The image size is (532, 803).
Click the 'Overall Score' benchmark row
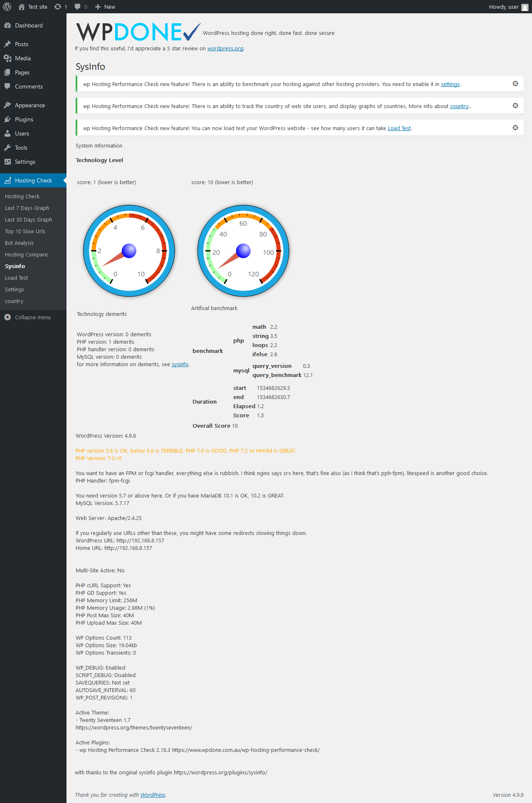215,426
